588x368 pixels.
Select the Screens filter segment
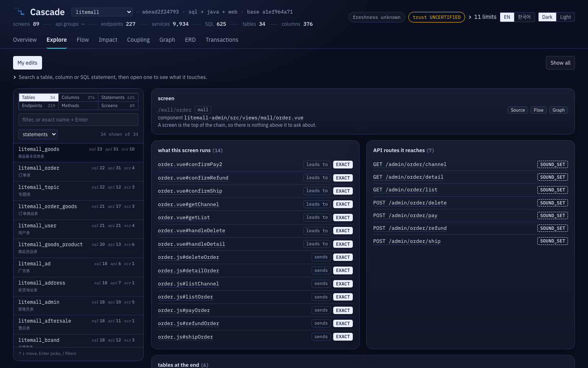coord(118,105)
